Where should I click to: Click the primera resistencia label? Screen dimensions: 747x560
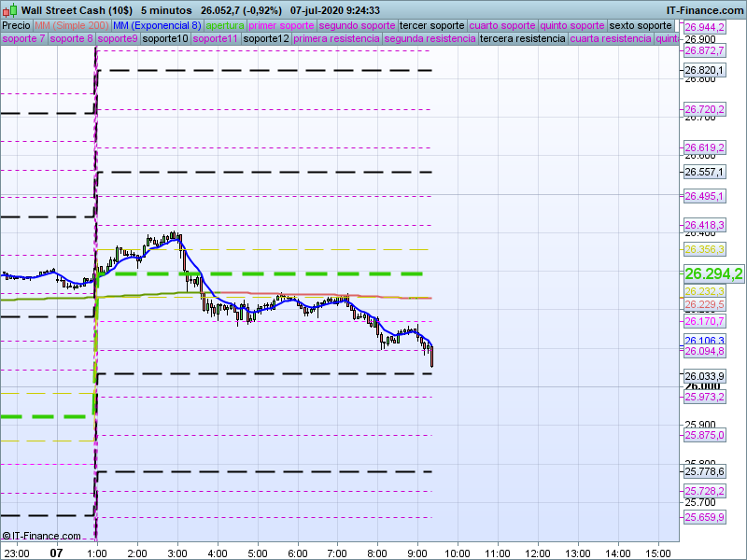pos(336,39)
